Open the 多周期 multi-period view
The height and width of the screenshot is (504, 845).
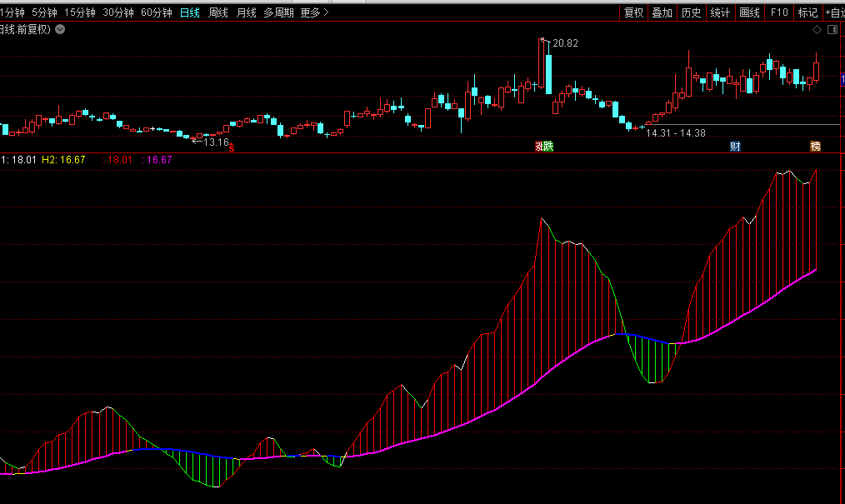pyautogui.click(x=278, y=12)
